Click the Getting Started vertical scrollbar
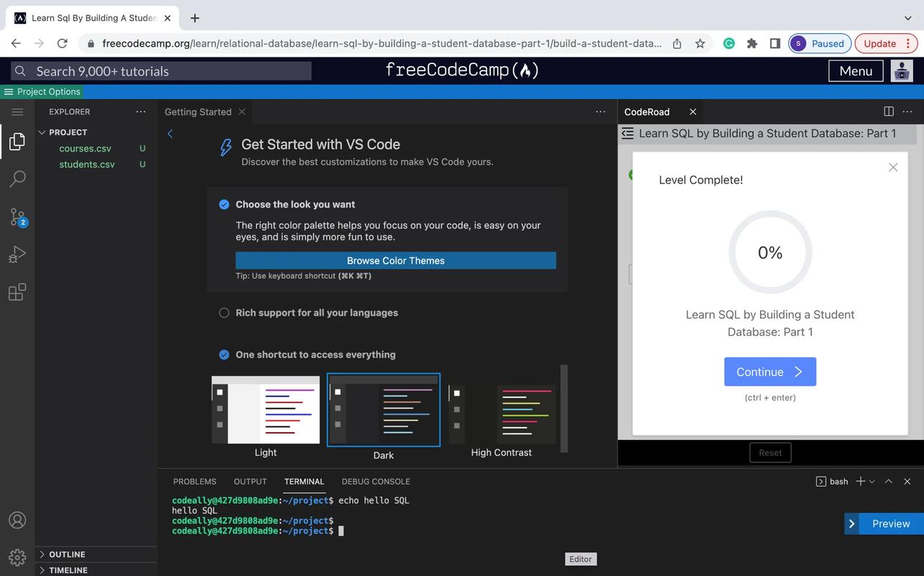 [x=564, y=408]
